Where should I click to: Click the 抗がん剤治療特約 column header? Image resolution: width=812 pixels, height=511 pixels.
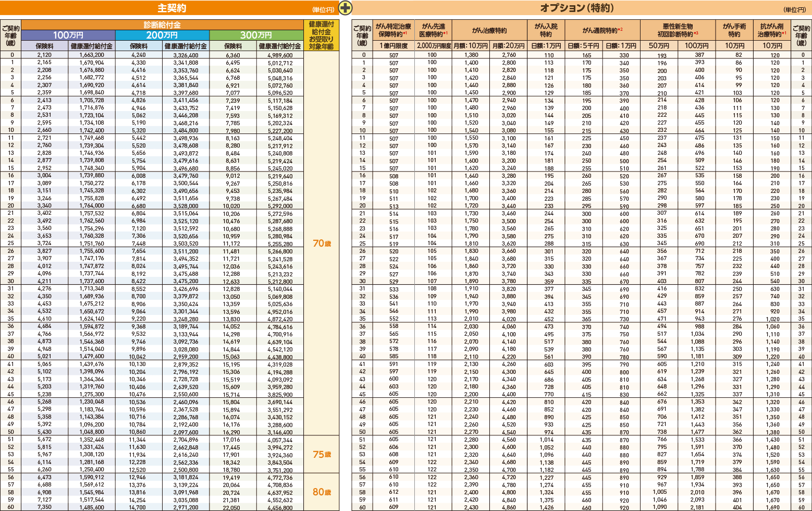(772, 30)
